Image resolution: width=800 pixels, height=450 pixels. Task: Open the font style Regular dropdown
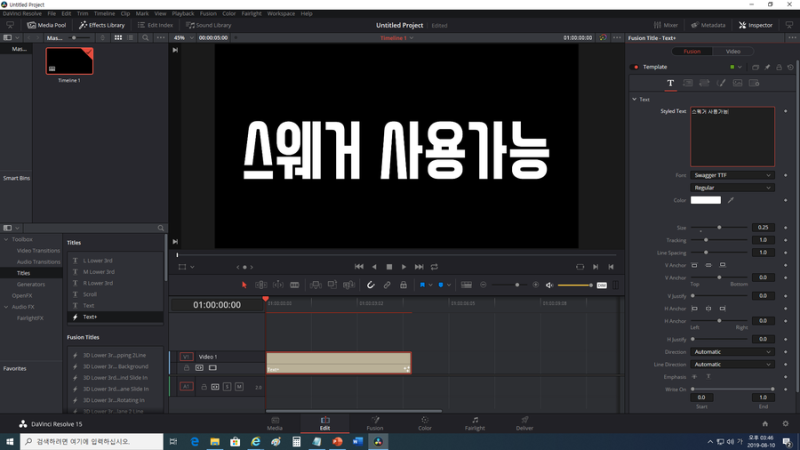tap(732, 188)
